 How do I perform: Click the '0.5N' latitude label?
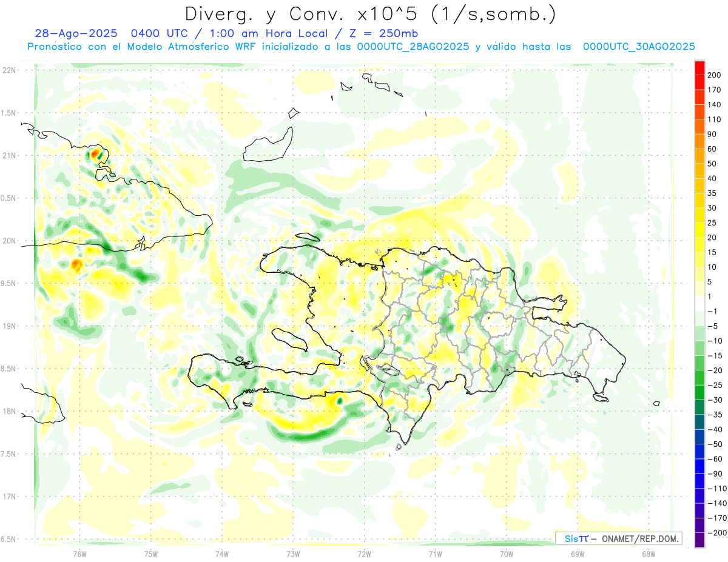(9, 198)
